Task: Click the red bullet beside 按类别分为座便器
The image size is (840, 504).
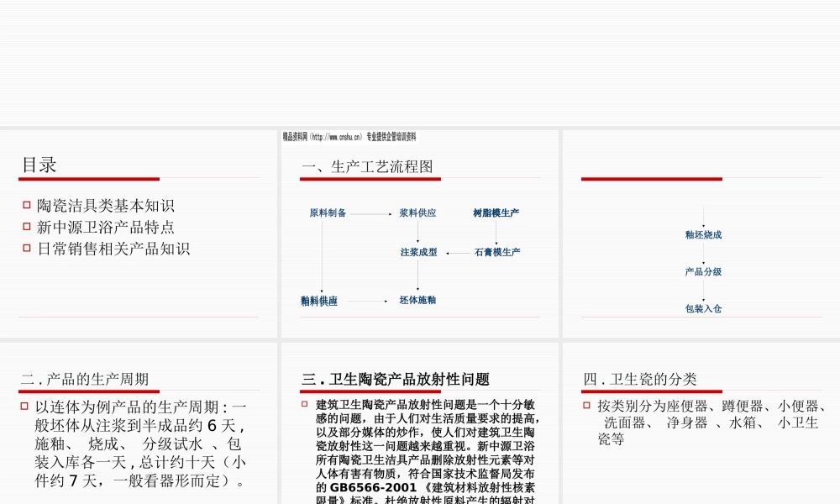Action: [x=586, y=406]
